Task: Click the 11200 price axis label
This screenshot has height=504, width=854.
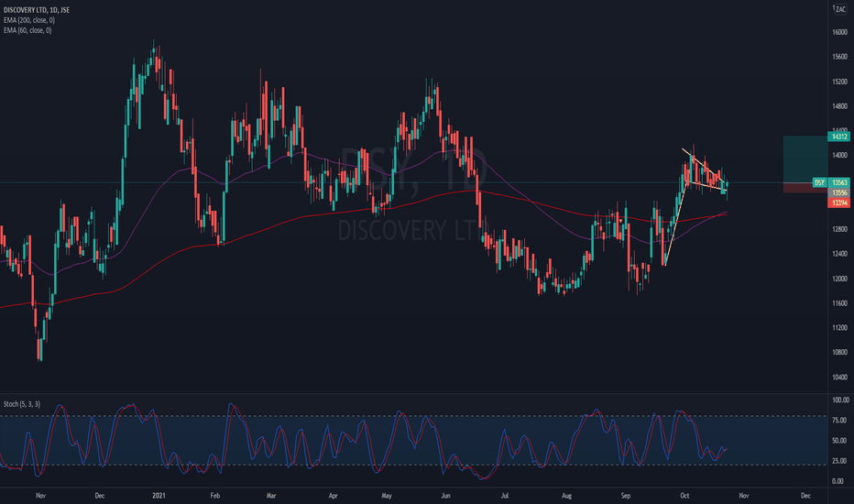Action: [x=840, y=327]
